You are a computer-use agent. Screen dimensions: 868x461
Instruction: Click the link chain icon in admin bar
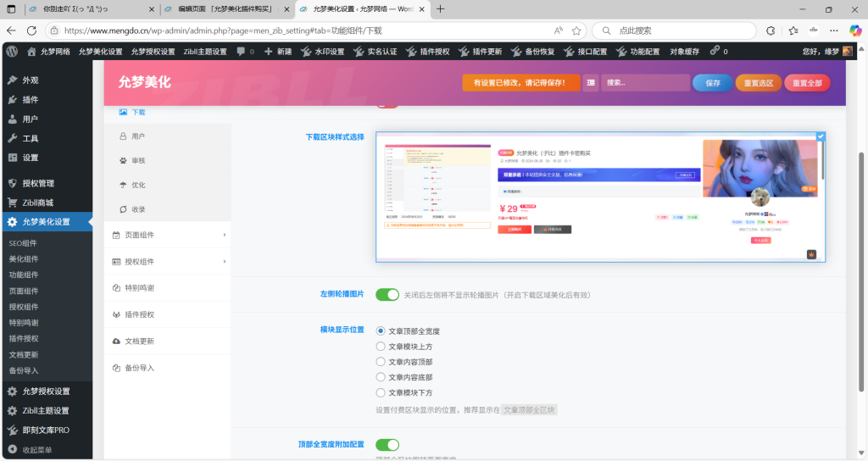(715, 50)
